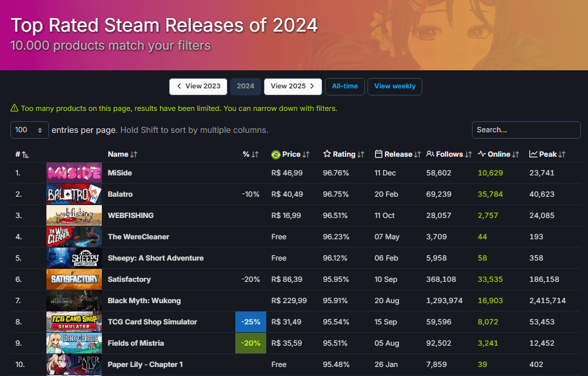Open the Balatro name link
588x376 pixels.
point(120,194)
